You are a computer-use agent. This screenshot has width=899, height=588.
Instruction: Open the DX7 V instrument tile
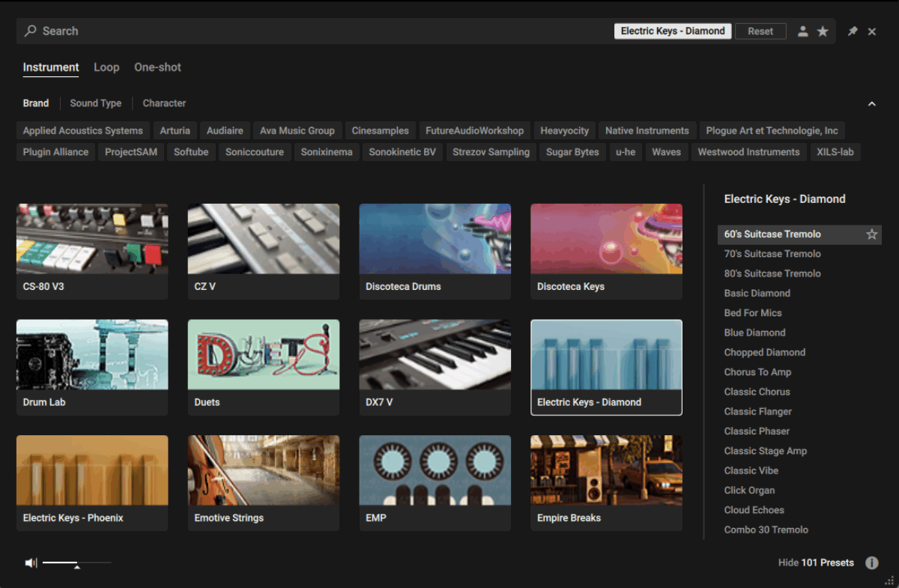point(435,368)
